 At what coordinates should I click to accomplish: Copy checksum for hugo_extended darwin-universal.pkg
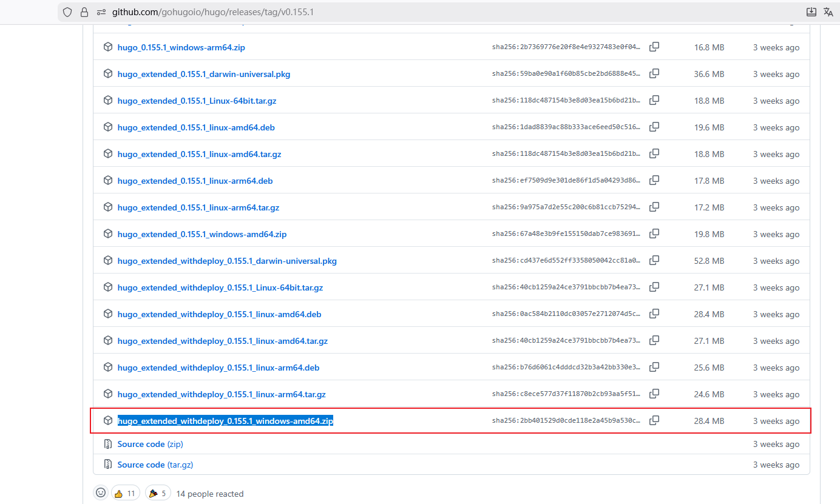point(654,74)
